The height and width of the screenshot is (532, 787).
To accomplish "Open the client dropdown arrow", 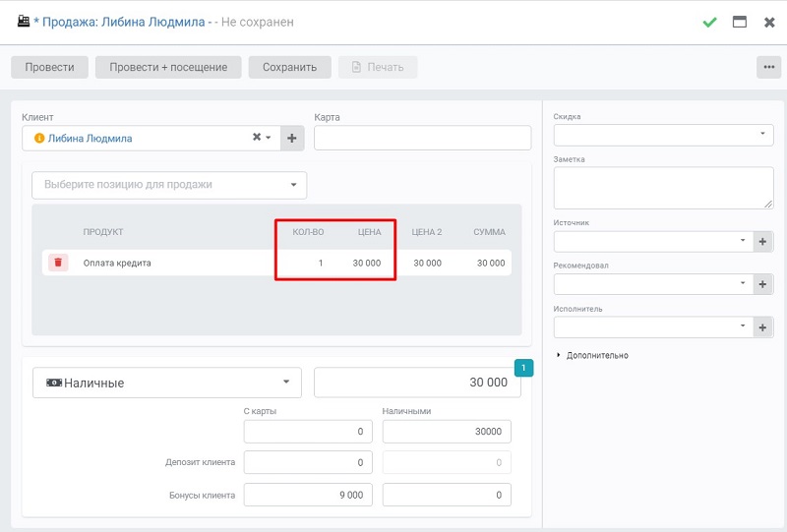I will click(x=269, y=137).
